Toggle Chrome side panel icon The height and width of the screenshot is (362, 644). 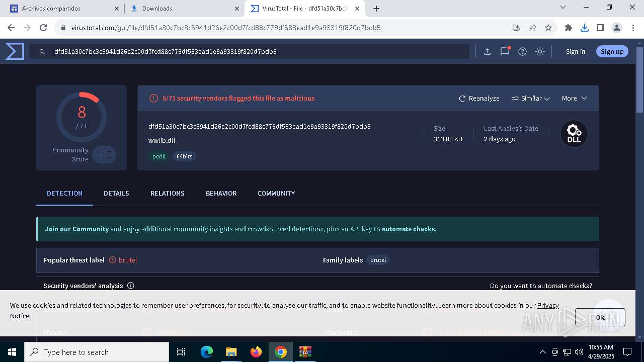pos(601,28)
